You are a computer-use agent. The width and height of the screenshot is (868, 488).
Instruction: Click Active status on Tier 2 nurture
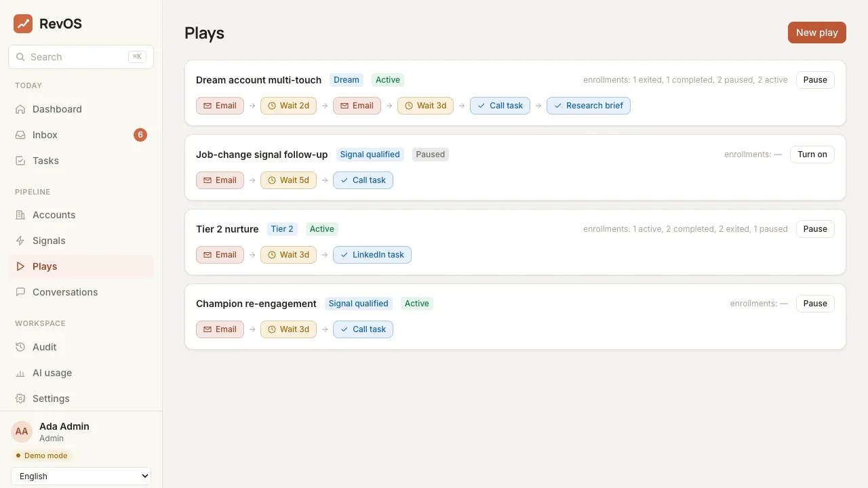pyautogui.click(x=322, y=229)
